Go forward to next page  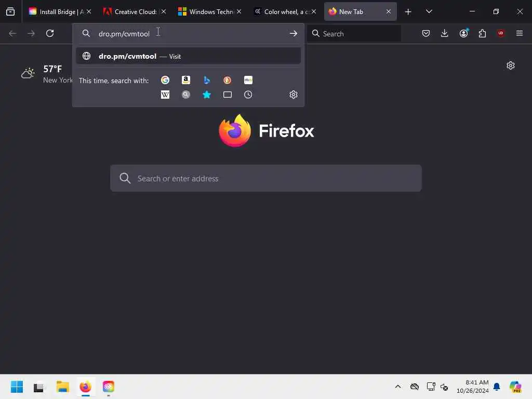(x=31, y=33)
